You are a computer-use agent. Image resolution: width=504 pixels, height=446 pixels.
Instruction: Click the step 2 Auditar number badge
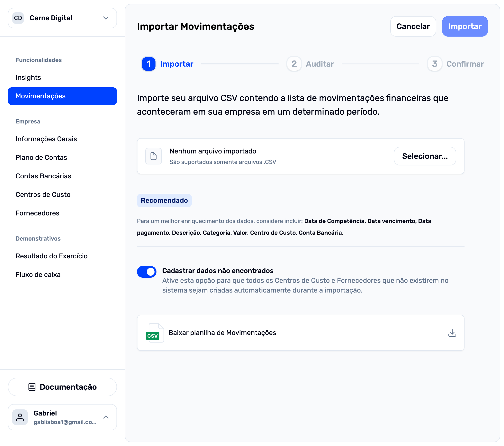pos(294,64)
